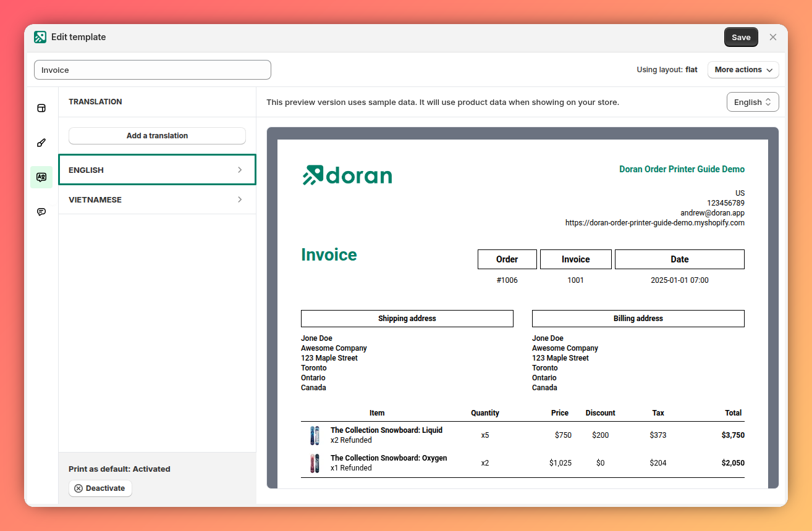Open the More actions dropdown
This screenshot has width=812, height=531.
pyautogui.click(x=743, y=70)
